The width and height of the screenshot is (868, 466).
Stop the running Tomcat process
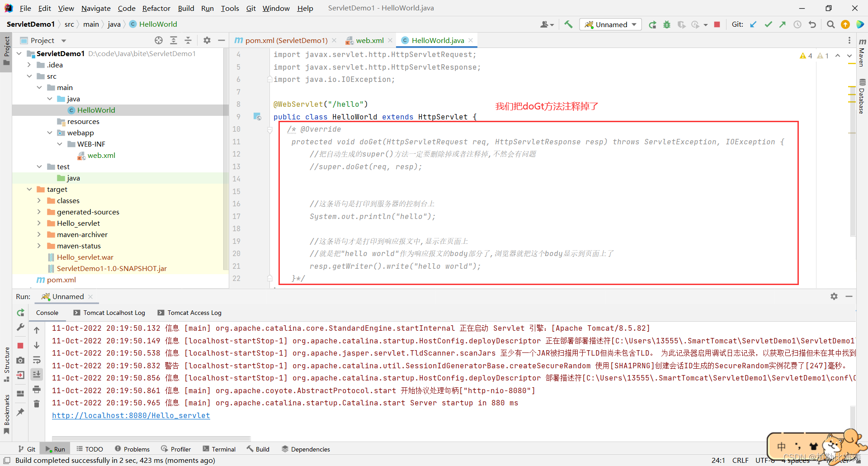717,24
